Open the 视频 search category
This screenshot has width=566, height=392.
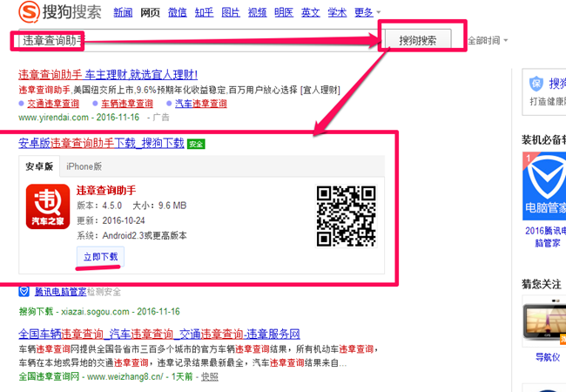[258, 13]
